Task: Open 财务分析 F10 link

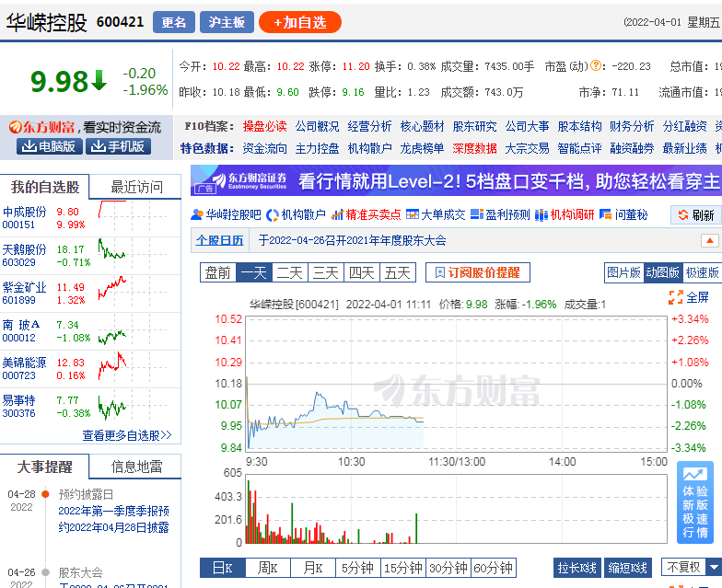Action: point(632,126)
